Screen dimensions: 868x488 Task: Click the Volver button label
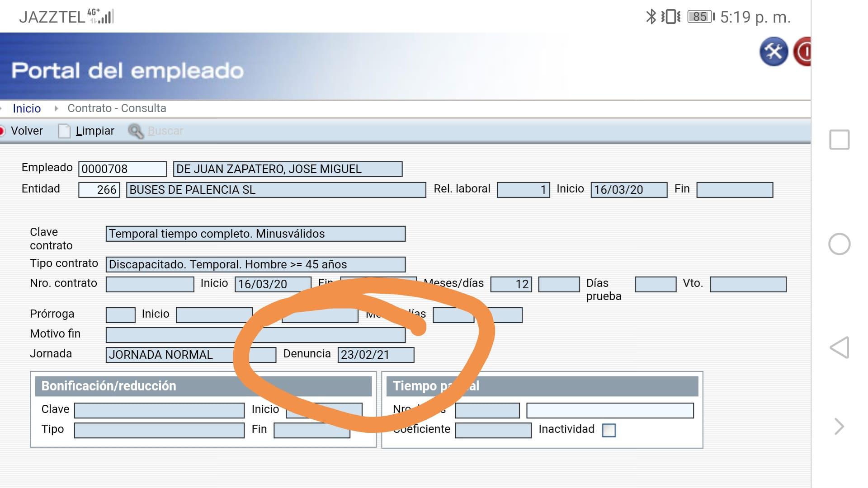point(27,131)
